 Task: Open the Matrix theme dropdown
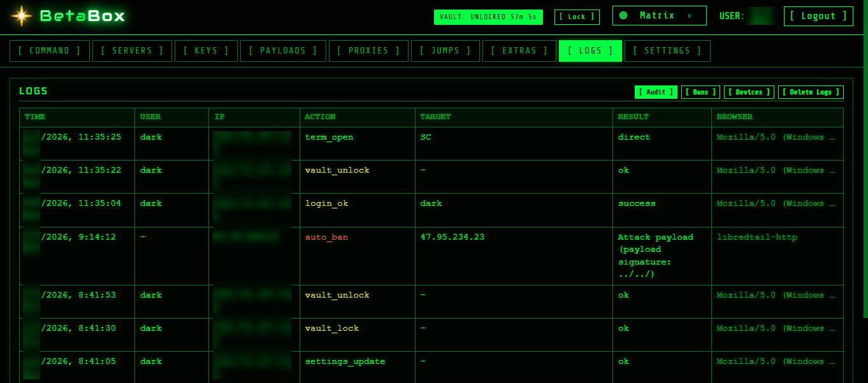660,16
